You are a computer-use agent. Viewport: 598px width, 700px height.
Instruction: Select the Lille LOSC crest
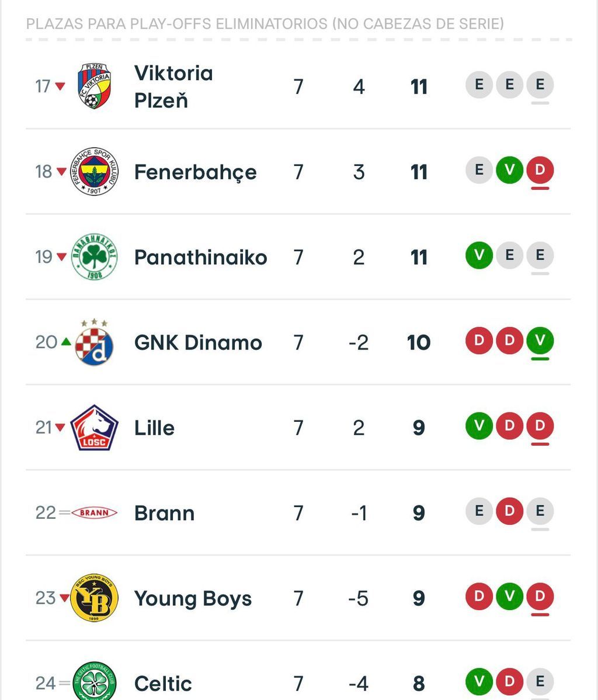pos(94,428)
